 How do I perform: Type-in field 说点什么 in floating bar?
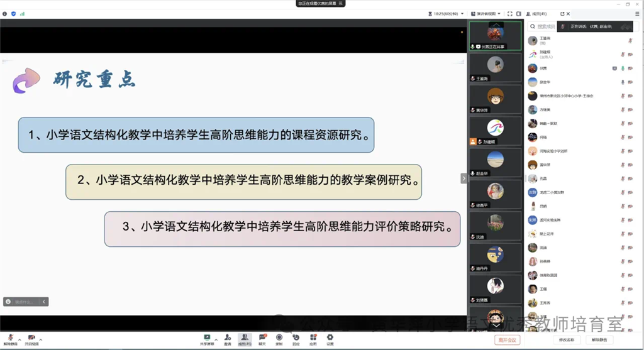[26, 302]
